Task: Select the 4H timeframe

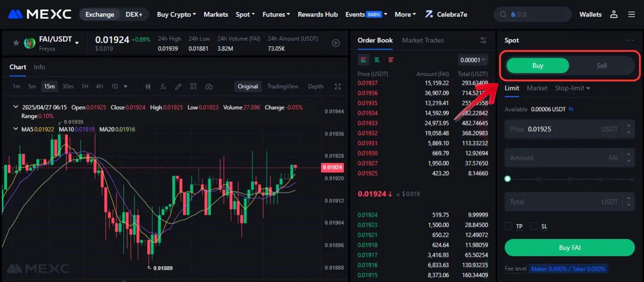Action: point(99,87)
